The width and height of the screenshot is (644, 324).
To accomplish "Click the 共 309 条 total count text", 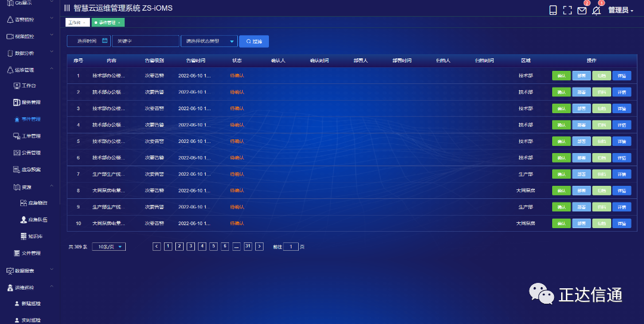I will coord(78,247).
